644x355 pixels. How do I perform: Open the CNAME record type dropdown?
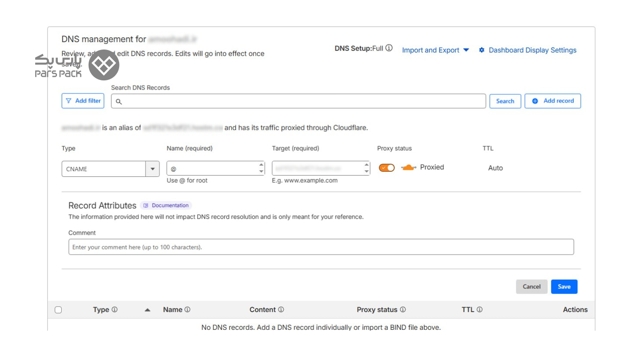click(x=153, y=169)
